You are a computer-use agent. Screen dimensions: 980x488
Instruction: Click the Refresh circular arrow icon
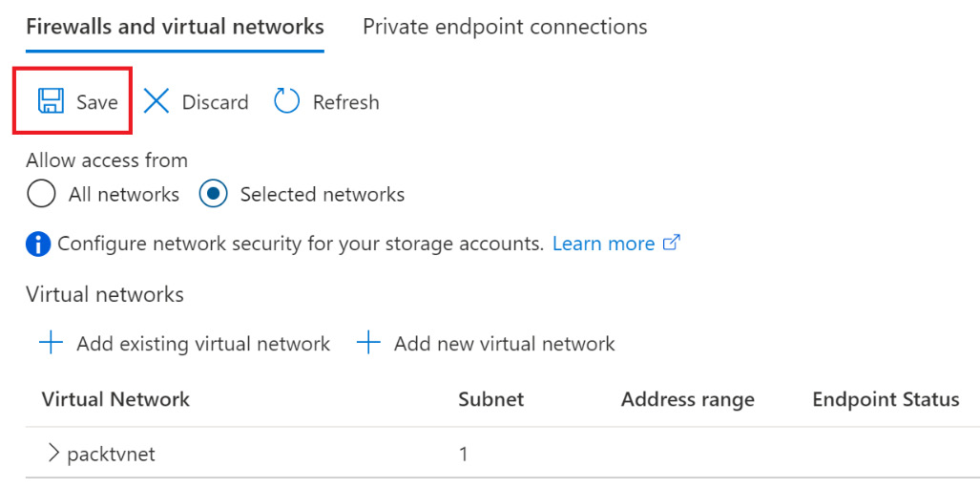(x=286, y=101)
